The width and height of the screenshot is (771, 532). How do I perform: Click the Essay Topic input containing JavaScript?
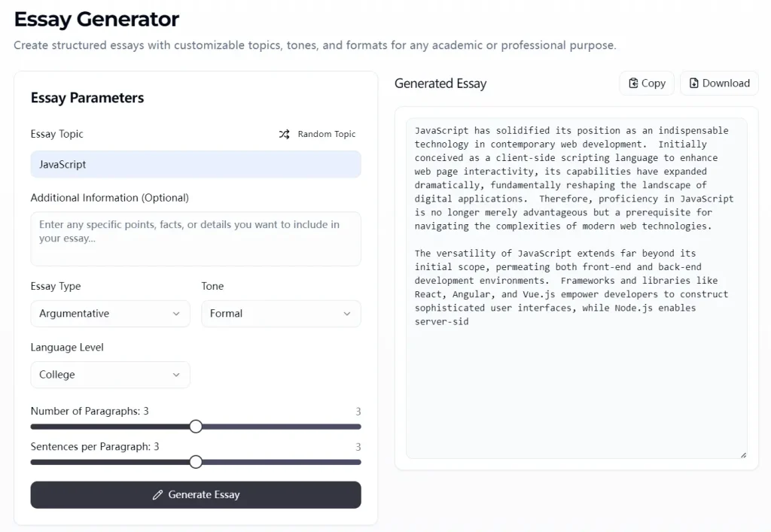pyautogui.click(x=196, y=164)
